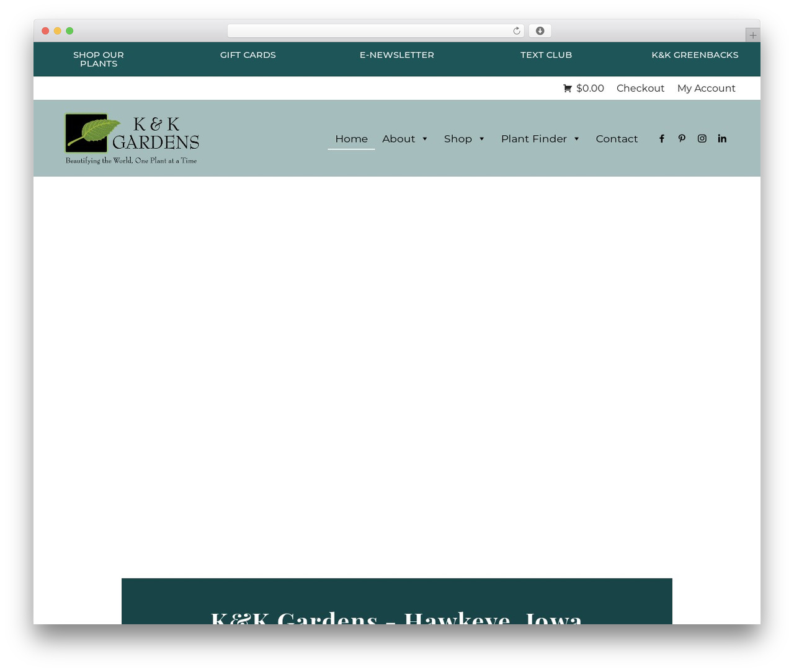794x672 pixels.
Task: Open the Facebook social icon
Action: [x=662, y=139]
